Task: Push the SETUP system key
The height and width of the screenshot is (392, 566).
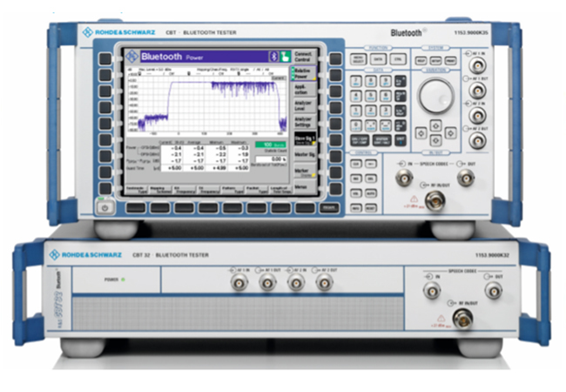Action: [x=435, y=60]
